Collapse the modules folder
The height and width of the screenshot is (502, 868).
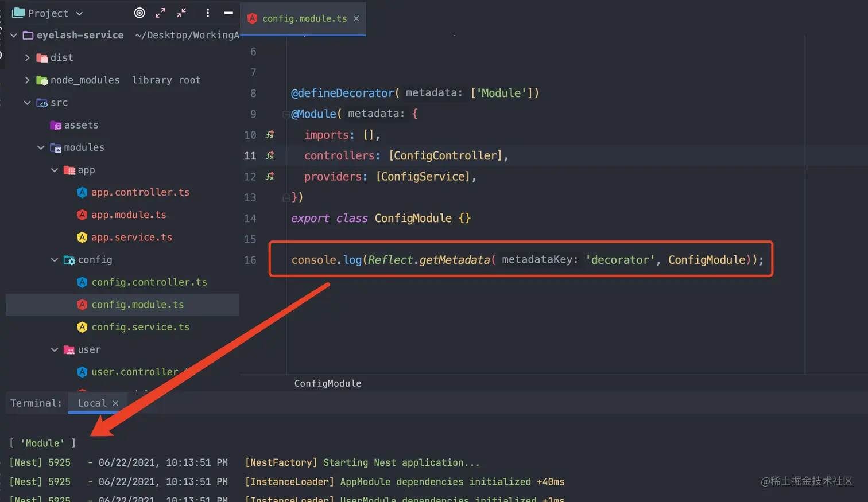41,147
